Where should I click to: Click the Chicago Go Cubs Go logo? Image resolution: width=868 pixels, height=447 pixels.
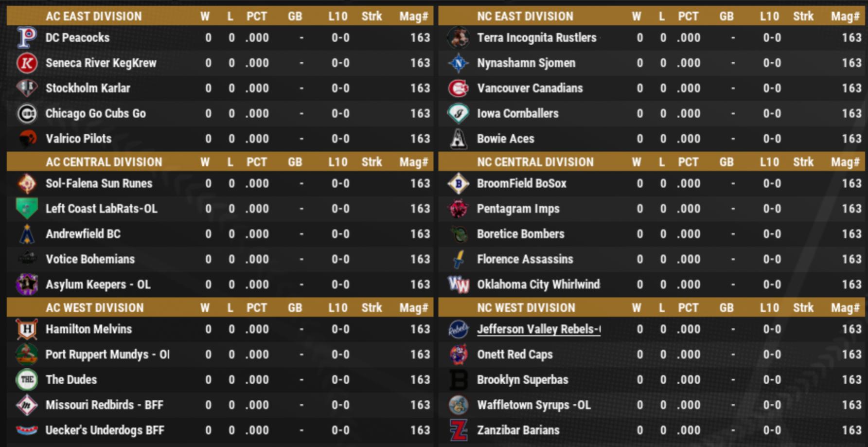click(27, 114)
